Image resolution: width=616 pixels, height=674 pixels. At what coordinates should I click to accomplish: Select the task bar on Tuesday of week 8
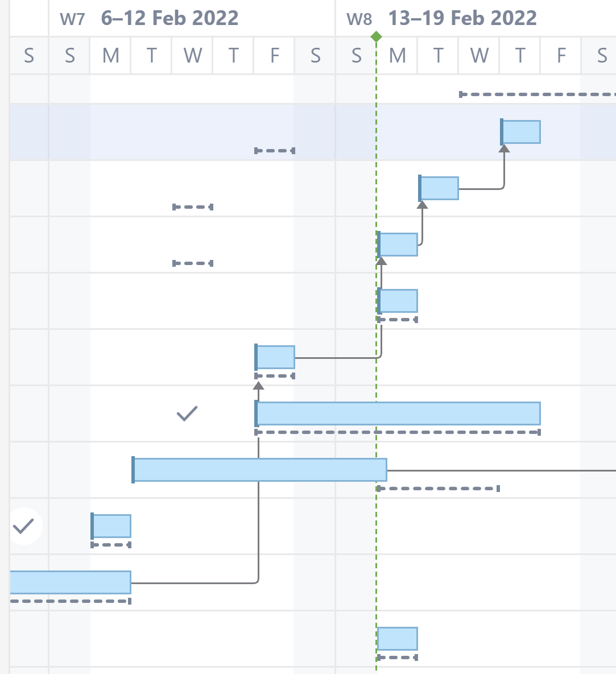439,188
